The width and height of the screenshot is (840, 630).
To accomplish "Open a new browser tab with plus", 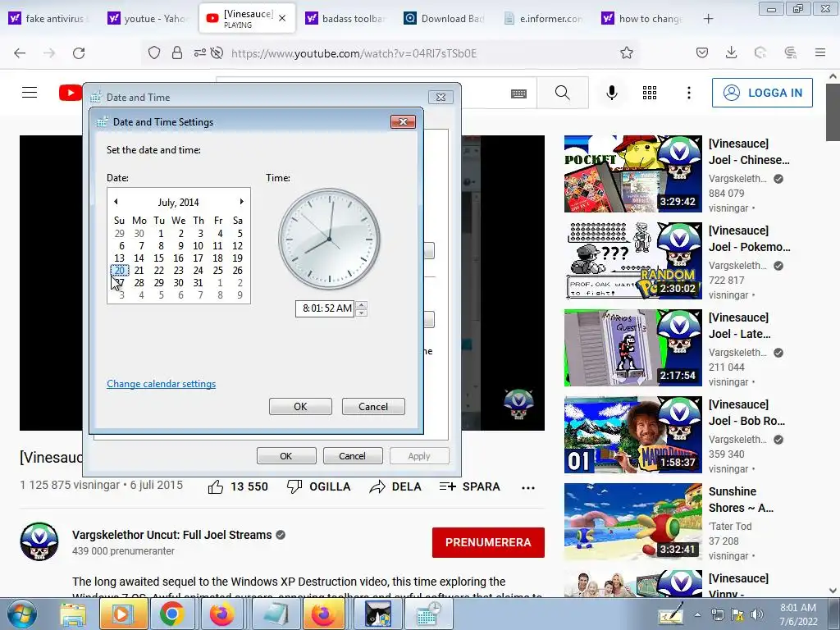I will point(708,19).
